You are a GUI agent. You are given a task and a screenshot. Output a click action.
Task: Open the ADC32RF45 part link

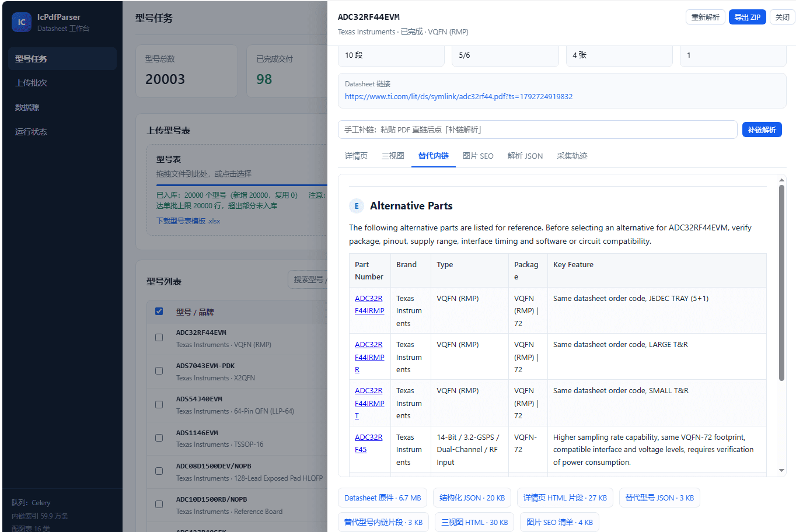(x=369, y=443)
